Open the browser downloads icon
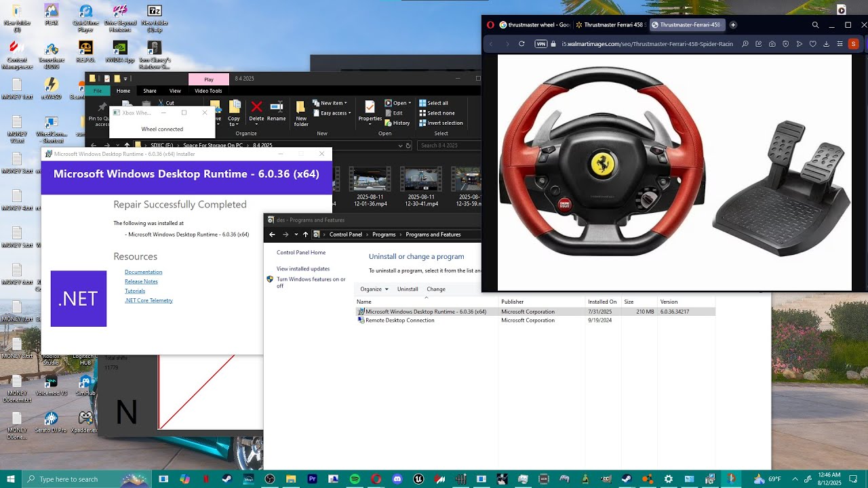 826,43
